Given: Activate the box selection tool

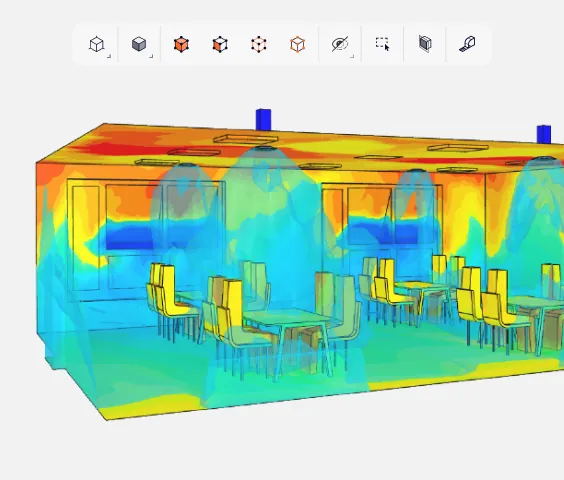Looking at the screenshot, I should [x=382, y=44].
